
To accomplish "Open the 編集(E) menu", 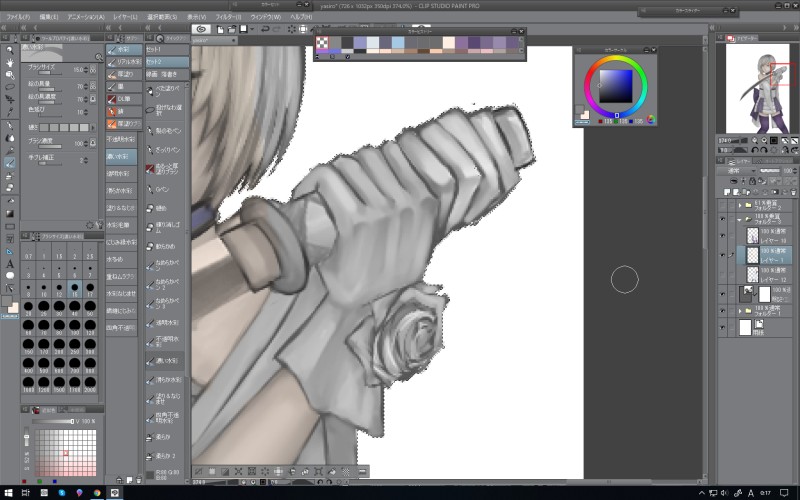I will click(49, 17).
